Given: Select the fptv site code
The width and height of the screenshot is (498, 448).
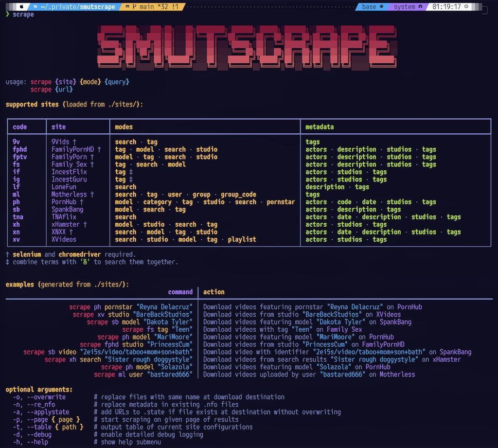Looking at the screenshot, I should (19, 157).
